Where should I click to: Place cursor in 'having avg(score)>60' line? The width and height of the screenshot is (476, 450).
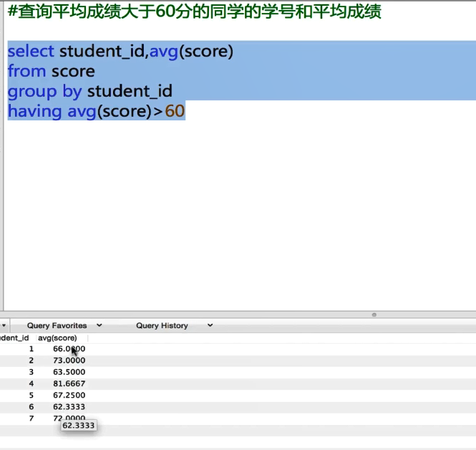(x=96, y=111)
